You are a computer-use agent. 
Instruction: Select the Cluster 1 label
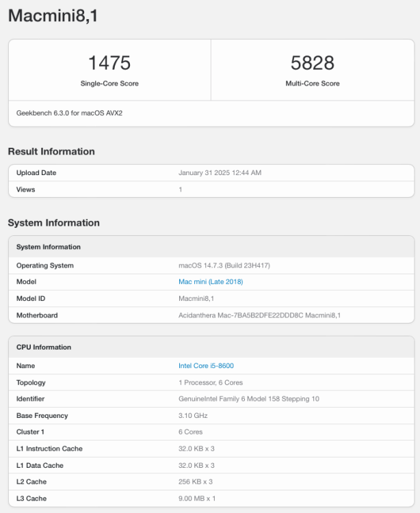[30, 432]
